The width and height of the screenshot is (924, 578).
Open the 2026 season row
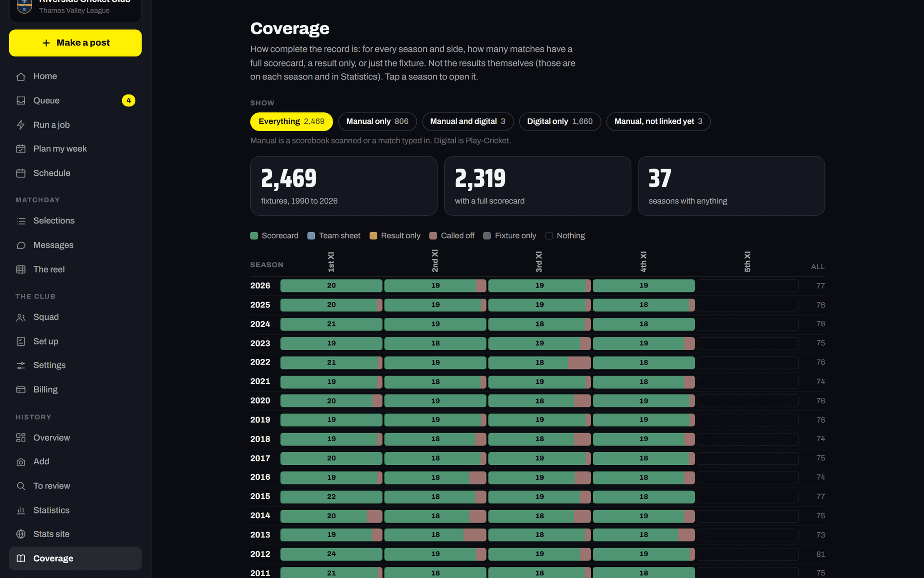click(538, 286)
